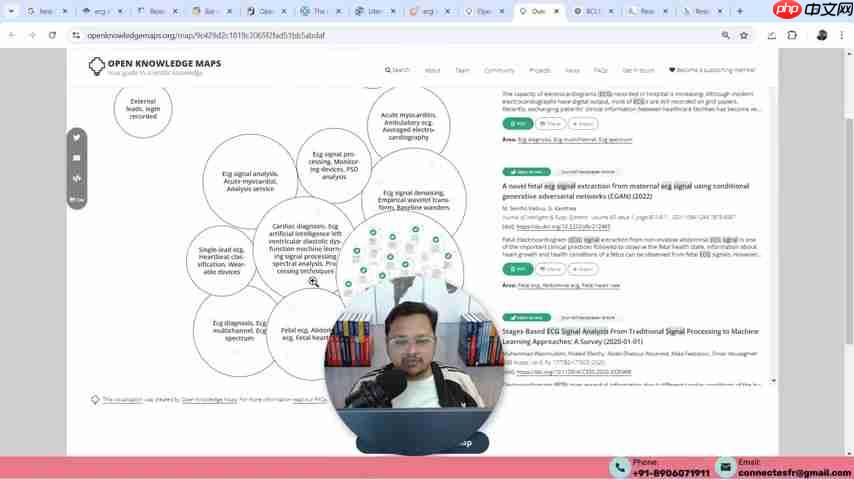Click the green PDF button of the first paper

[517, 124]
